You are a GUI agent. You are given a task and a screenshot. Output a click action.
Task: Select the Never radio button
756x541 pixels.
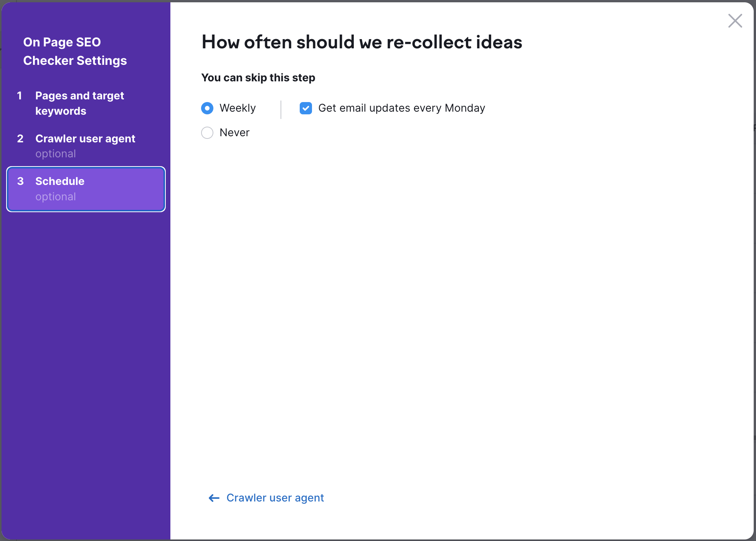[207, 133]
